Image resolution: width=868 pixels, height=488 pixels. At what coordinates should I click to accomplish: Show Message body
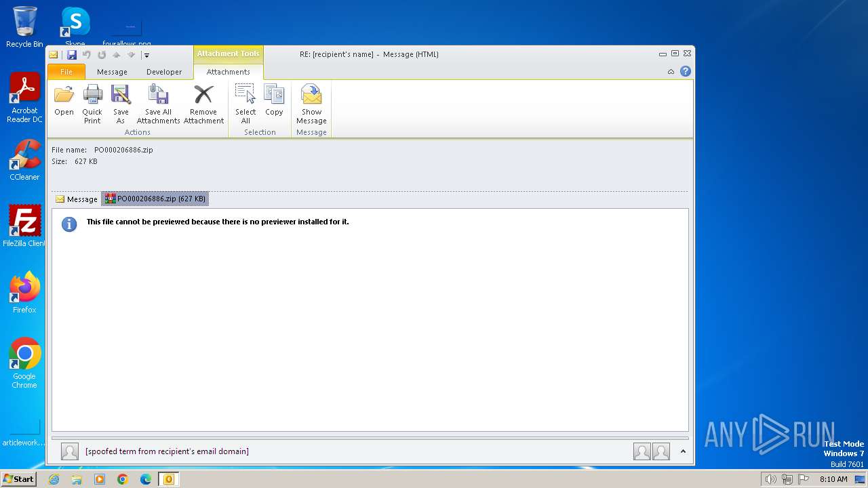[x=311, y=104]
